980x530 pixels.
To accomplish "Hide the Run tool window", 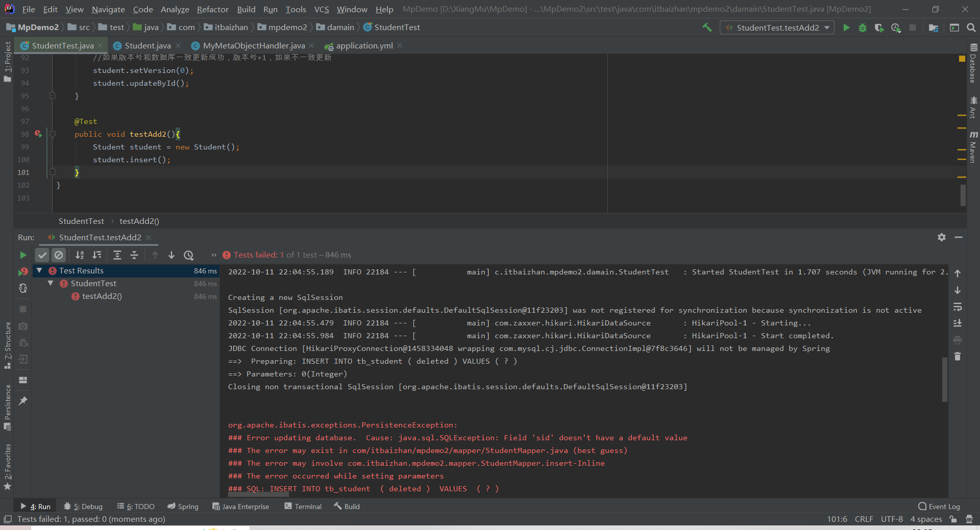I will pyautogui.click(x=959, y=237).
